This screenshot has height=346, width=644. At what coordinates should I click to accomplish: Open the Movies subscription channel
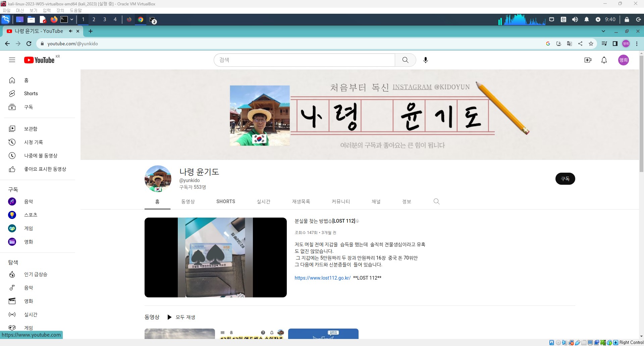[x=40, y=242]
